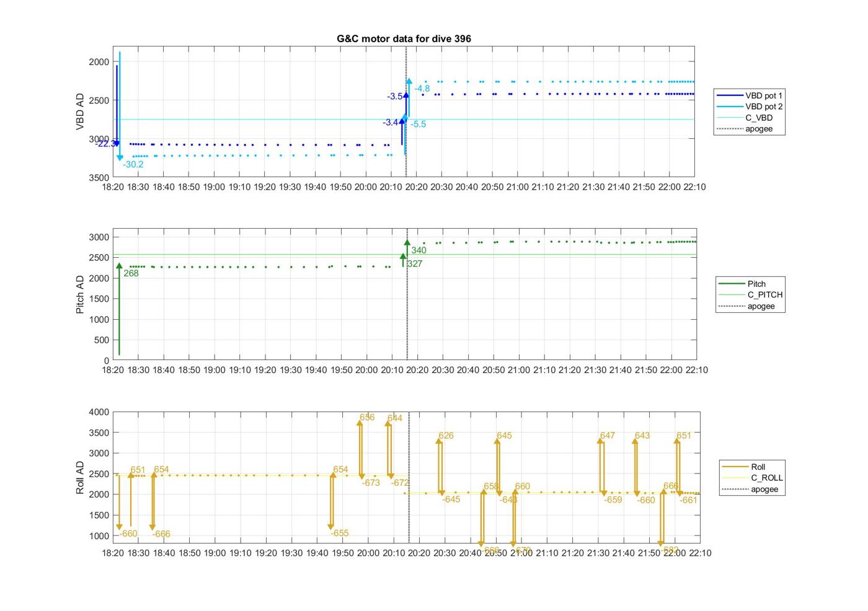Click the '268' pitch annotation
The width and height of the screenshot is (868, 611).
131,273
